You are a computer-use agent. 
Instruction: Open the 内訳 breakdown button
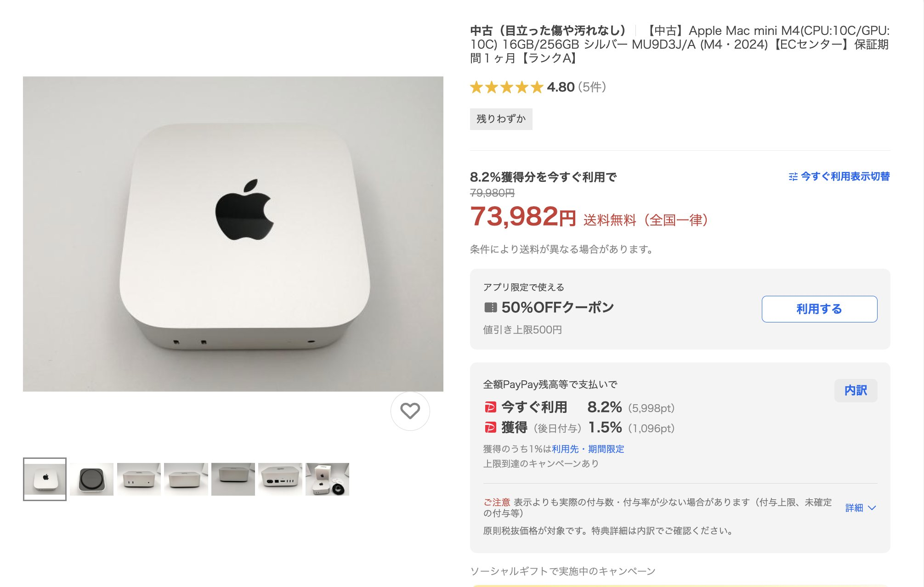point(856,390)
